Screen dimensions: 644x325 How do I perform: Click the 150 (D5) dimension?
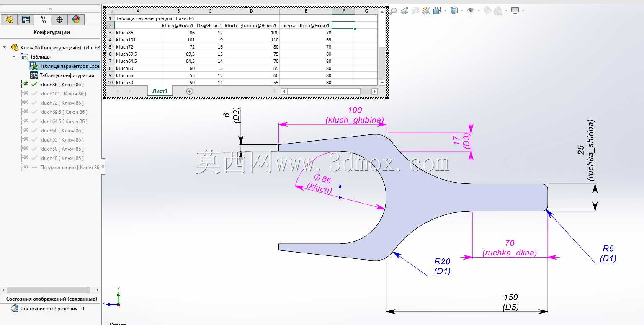[x=510, y=302]
